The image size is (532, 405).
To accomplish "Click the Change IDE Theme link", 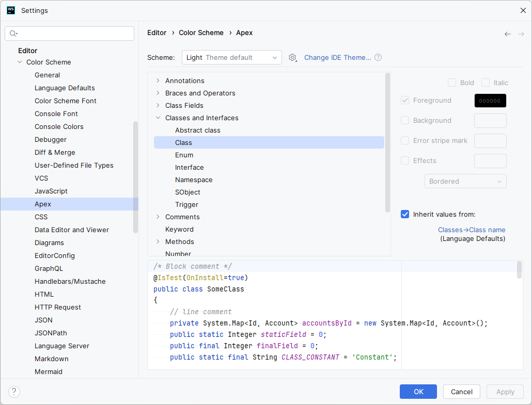I will pyautogui.click(x=337, y=57).
